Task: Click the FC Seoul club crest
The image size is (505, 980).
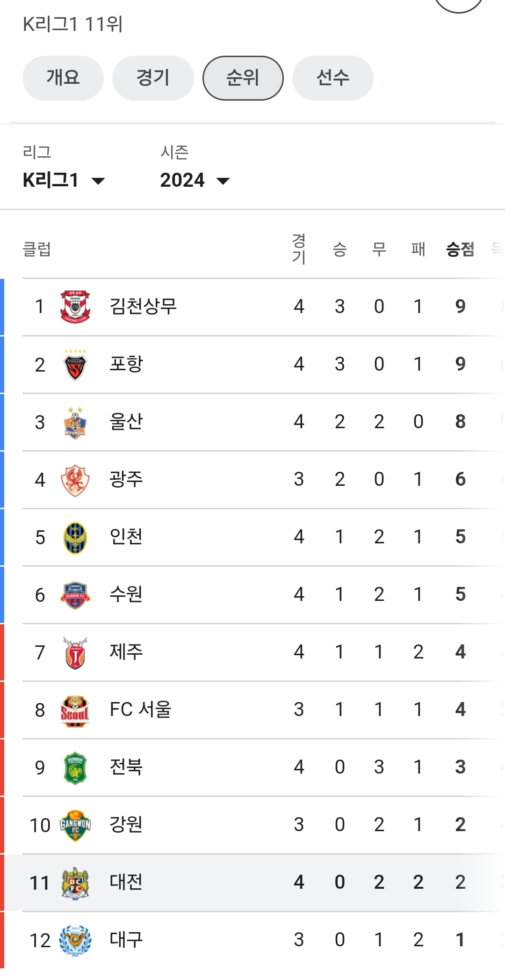Action: click(75, 710)
